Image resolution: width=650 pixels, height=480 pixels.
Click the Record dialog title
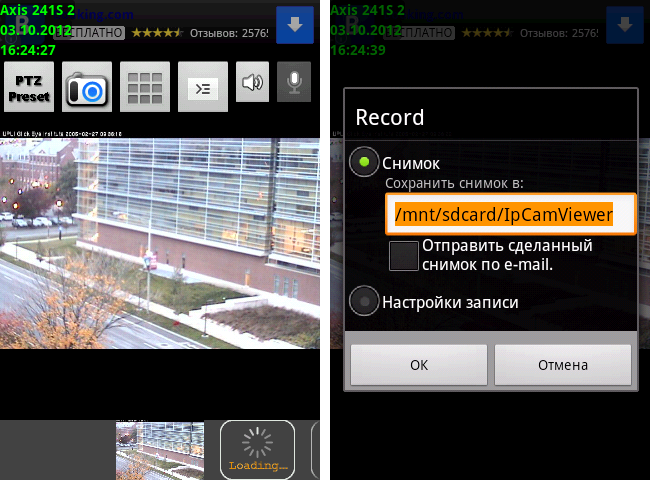tap(390, 117)
